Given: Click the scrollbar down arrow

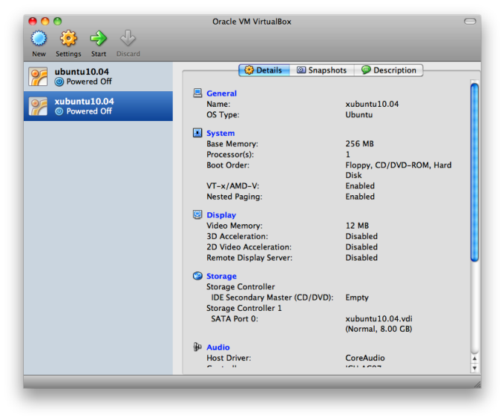Looking at the screenshot, I should click(x=474, y=368).
